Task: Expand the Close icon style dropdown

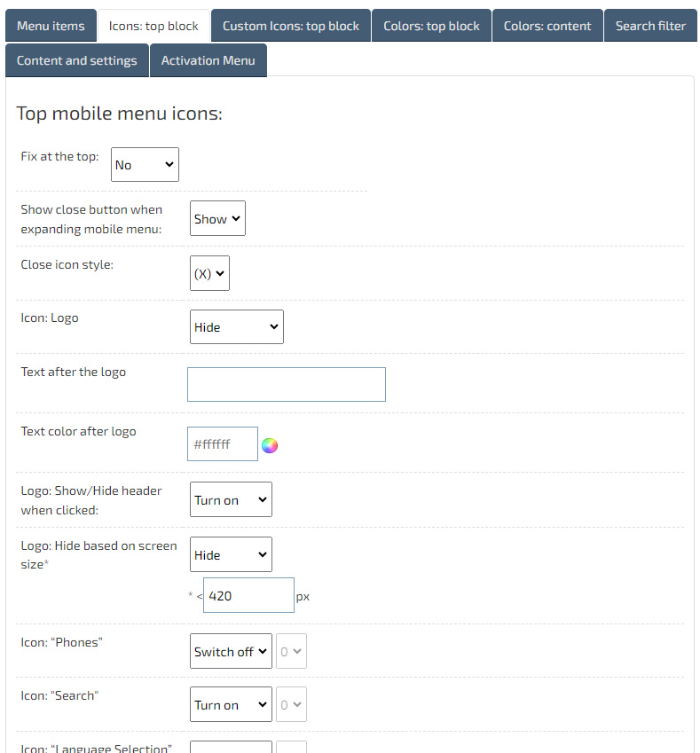Action: click(209, 274)
